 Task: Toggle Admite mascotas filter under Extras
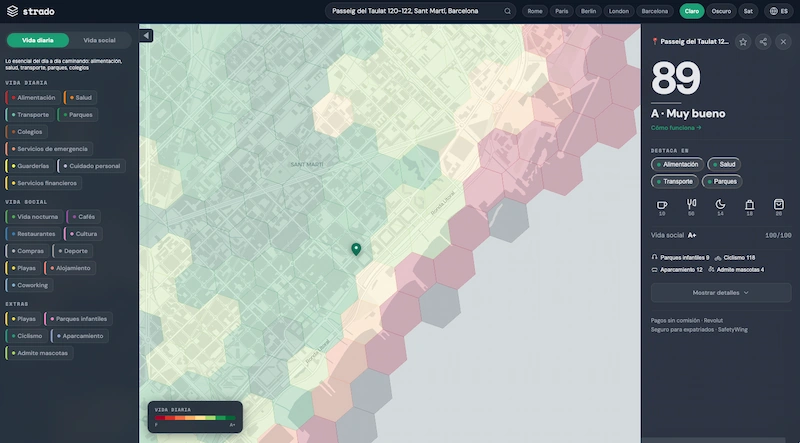point(39,353)
